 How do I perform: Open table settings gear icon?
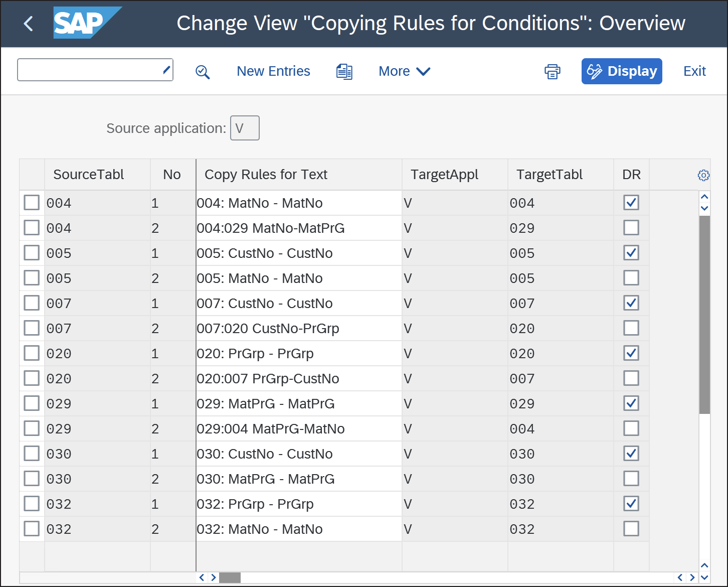(703, 175)
